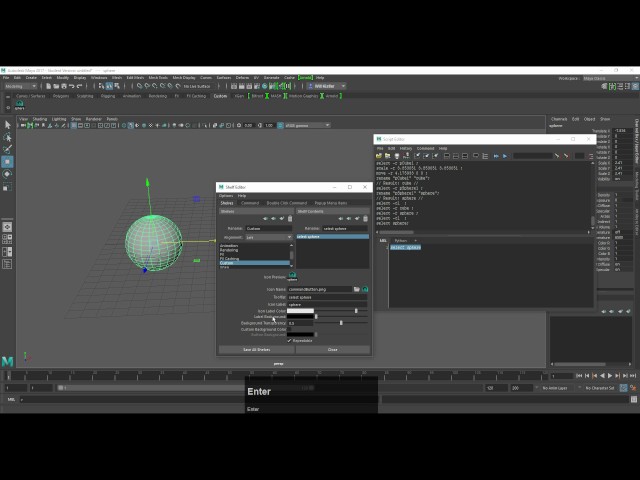Open the Script Editor icon at bottom right

tap(634, 400)
